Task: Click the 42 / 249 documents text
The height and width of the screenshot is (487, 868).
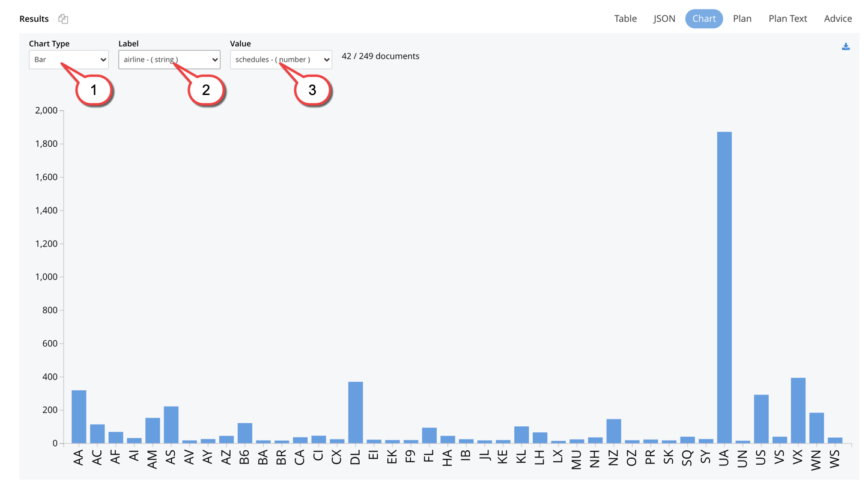Action: pyautogui.click(x=380, y=56)
